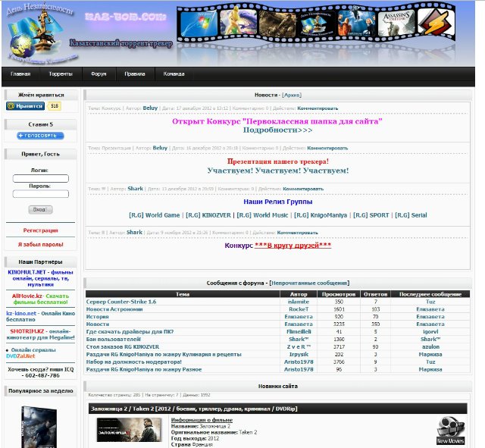This screenshot has height=448, width=485.
Task: Focus the 'Логин' input field
Action: pos(41,179)
